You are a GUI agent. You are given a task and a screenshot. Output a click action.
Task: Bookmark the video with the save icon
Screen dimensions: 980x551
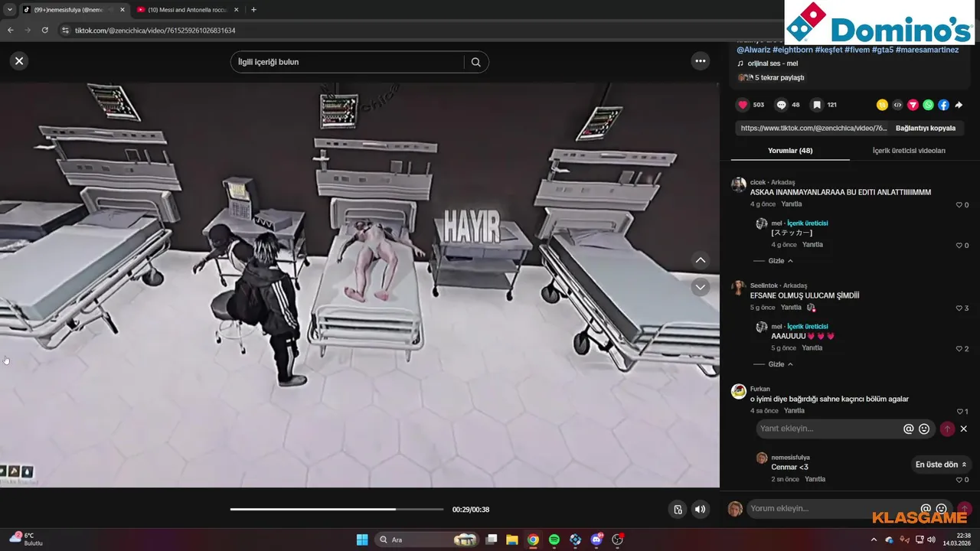(817, 105)
